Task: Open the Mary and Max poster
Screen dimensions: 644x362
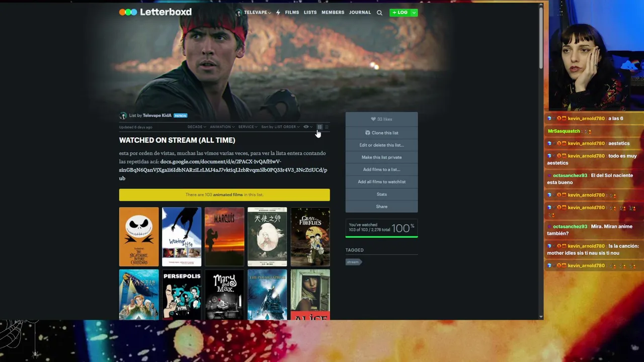Action: point(224,295)
